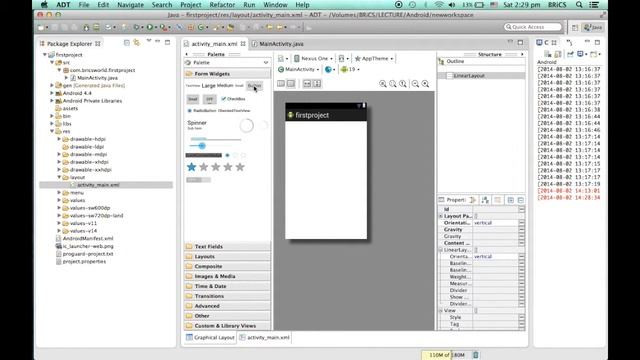The height and width of the screenshot is (360, 640).
Task: Click the Quick Access search field
Action: tap(533, 27)
